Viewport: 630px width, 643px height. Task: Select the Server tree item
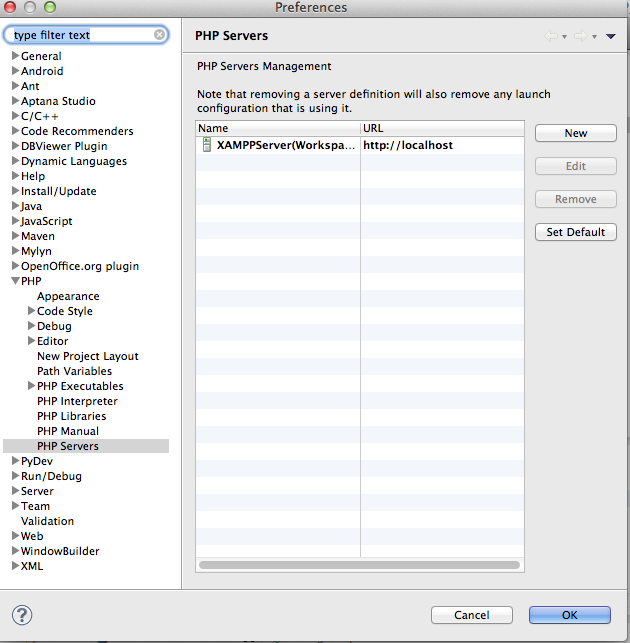(x=37, y=491)
